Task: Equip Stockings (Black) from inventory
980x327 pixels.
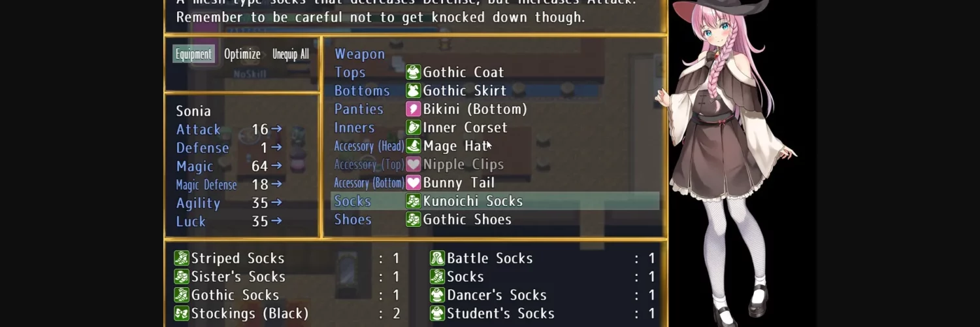Action: pyautogui.click(x=287, y=313)
